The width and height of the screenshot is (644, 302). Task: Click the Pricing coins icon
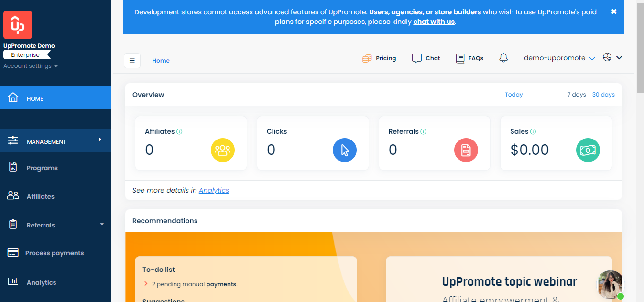(367, 58)
